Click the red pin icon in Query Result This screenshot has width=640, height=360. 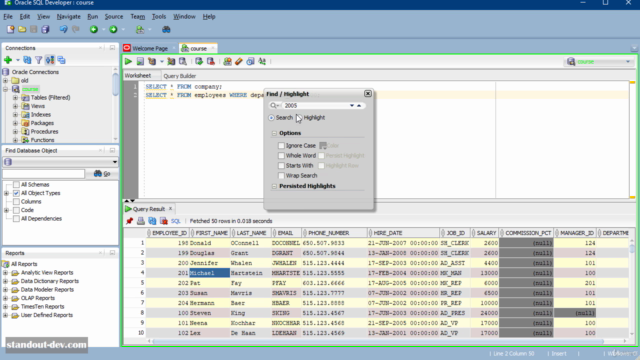(129, 221)
